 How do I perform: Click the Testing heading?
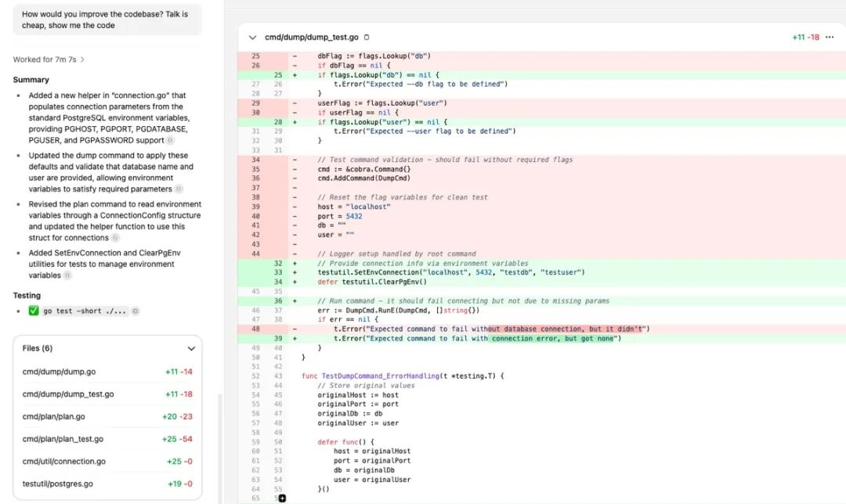click(27, 295)
